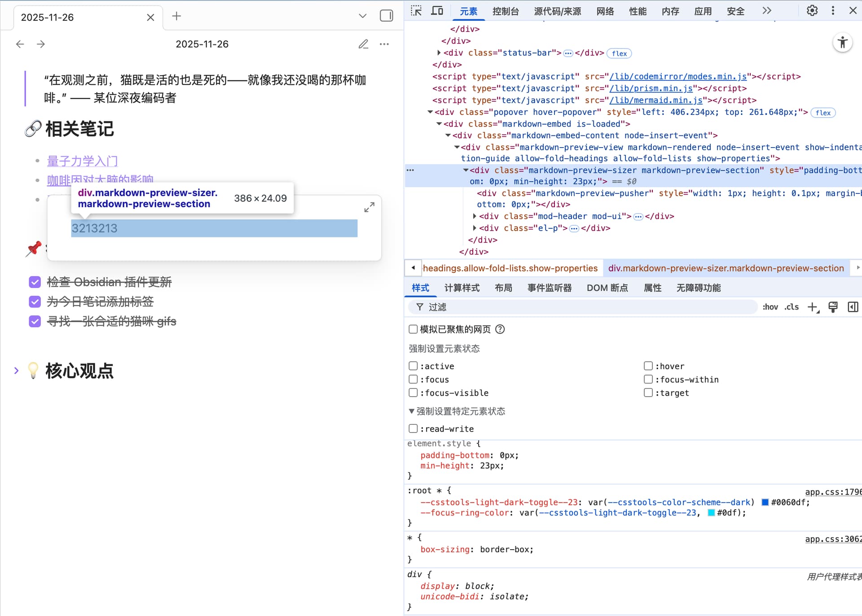
Task: Toggle the right sidebar panel icon
Action: [386, 16]
